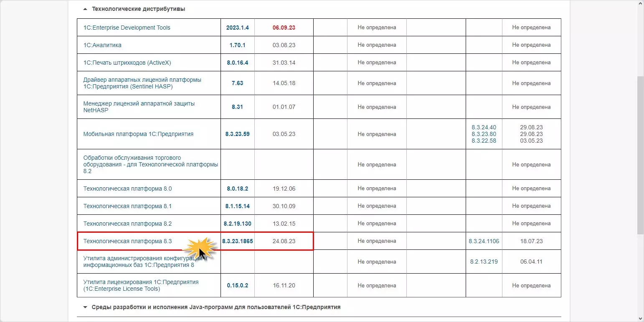Image resolution: width=644 pixels, height=322 pixels.
Task: Click the date 30.10.09
Action: (x=284, y=206)
